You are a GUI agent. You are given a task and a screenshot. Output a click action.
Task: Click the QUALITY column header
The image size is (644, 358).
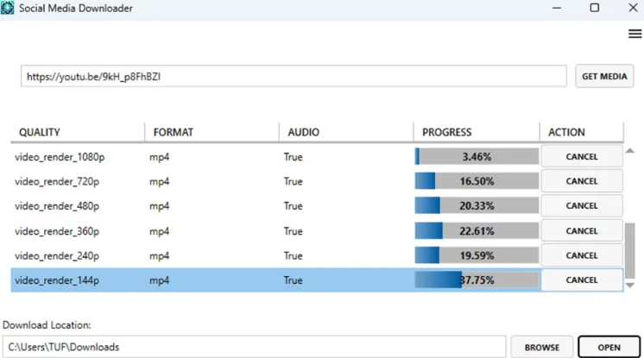(x=78, y=132)
